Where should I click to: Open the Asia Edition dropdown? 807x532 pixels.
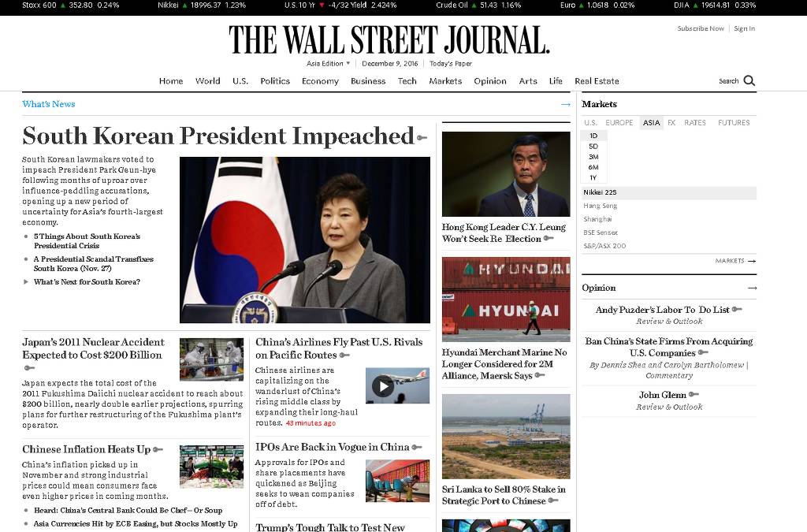pyautogui.click(x=329, y=63)
